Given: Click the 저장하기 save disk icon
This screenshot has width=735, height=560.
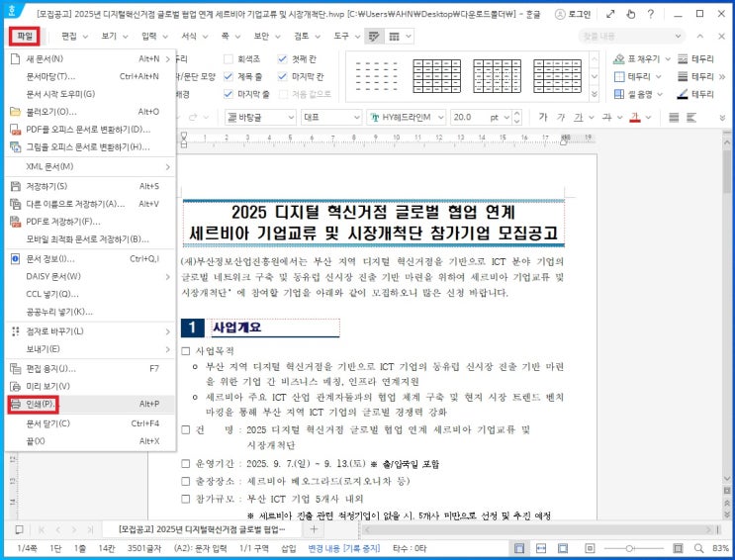Looking at the screenshot, I should pos(15,186).
